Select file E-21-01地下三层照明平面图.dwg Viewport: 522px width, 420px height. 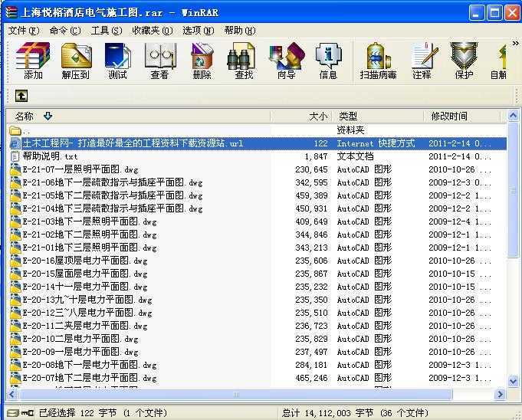click(x=90, y=248)
